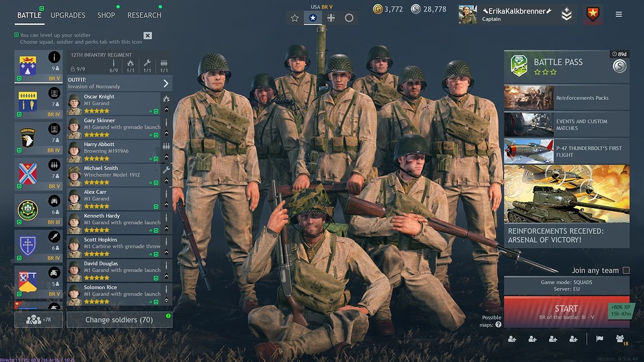Switch to the UPGRADES tab
Screen dimensions: 644x362
click(x=68, y=15)
